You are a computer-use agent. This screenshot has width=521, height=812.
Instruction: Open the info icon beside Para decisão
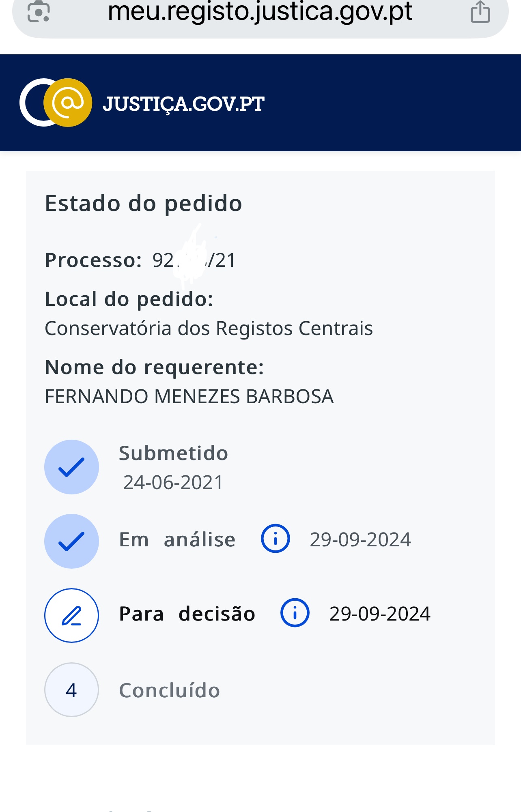click(x=295, y=613)
